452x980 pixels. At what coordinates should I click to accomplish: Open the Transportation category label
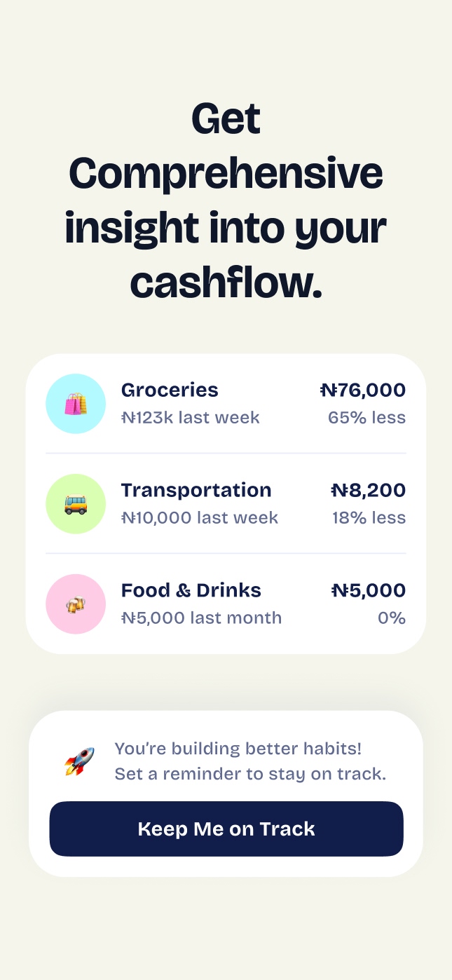point(196,490)
